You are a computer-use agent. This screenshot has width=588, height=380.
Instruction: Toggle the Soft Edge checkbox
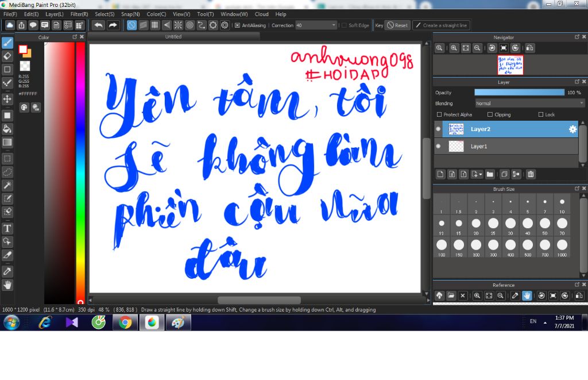[x=344, y=25]
